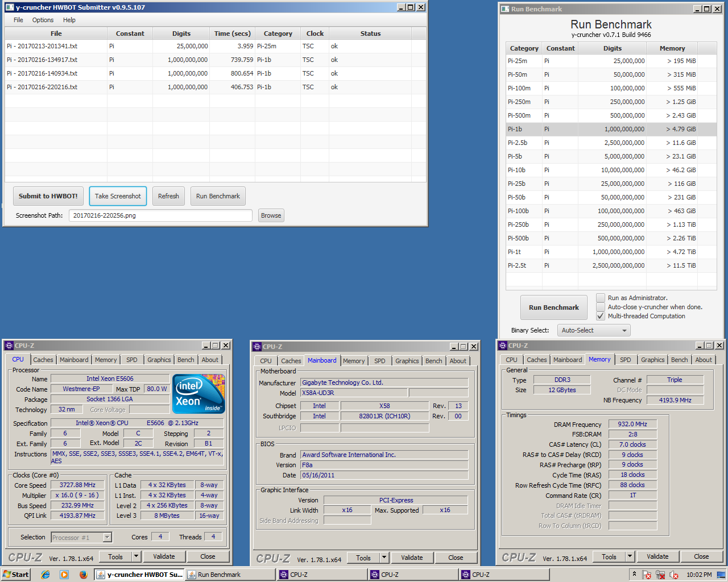Image resolution: width=728 pixels, height=582 pixels.
Task: Click the Screenshot Path text field
Action: (x=160, y=215)
